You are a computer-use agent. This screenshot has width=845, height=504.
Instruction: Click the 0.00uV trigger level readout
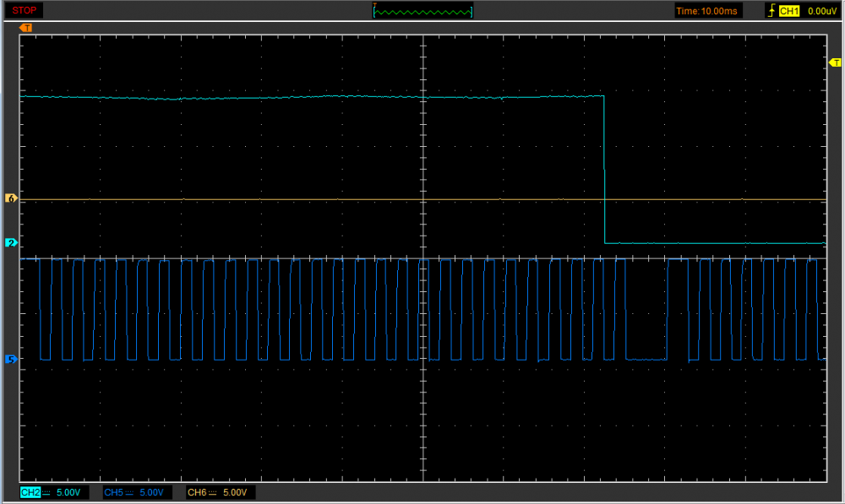tap(821, 11)
